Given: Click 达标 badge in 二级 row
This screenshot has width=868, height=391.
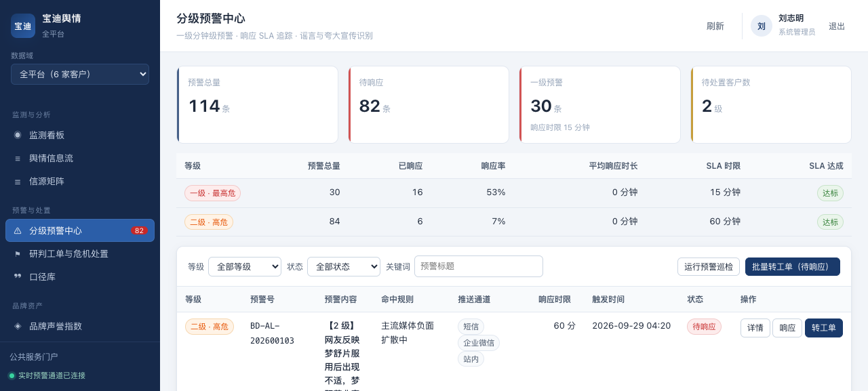Looking at the screenshot, I should (830, 222).
